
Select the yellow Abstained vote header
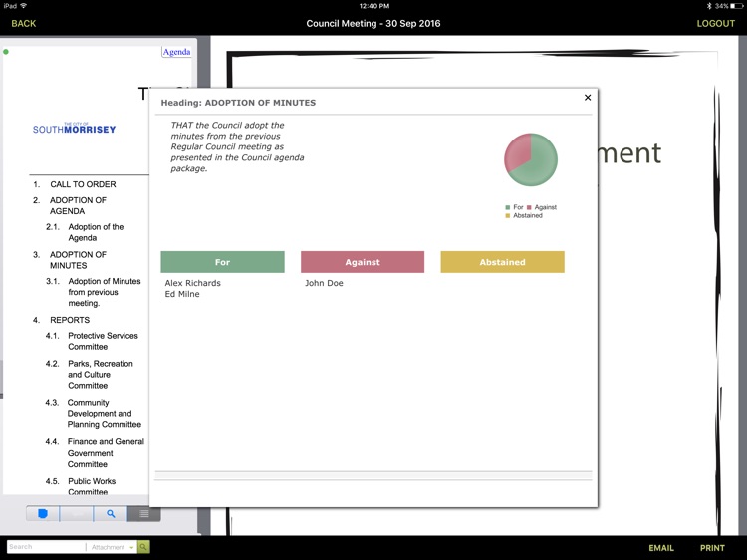(x=503, y=262)
